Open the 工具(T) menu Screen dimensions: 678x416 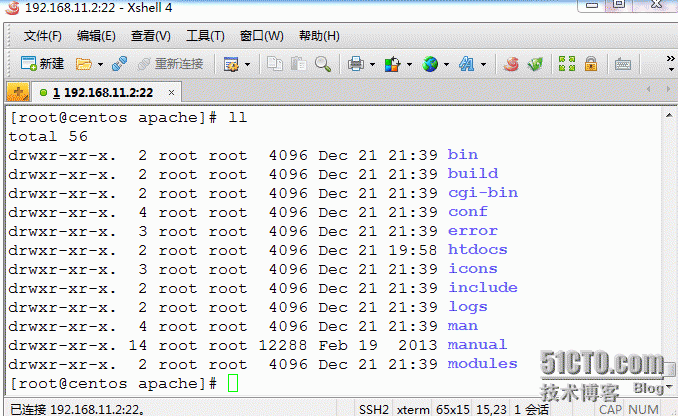205,36
